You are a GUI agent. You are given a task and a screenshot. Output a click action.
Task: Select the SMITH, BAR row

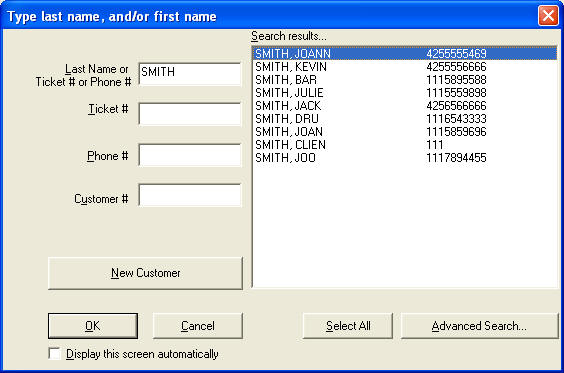pyautogui.click(x=405, y=79)
